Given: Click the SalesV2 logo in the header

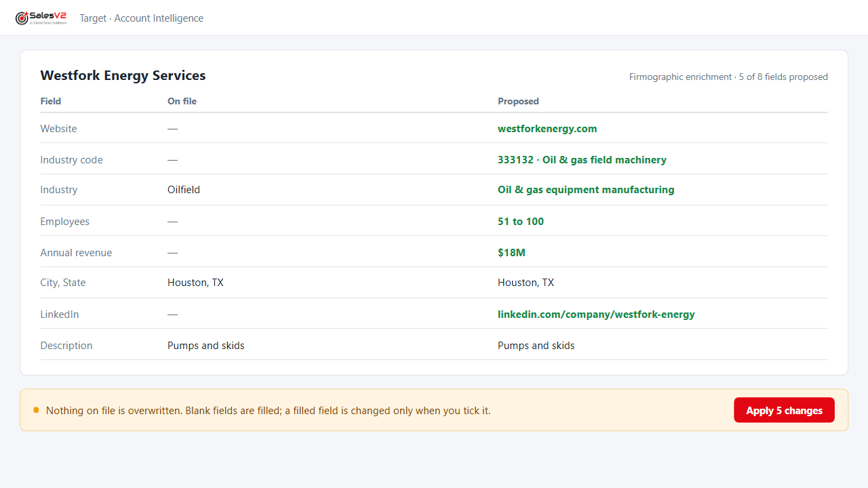Looking at the screenshot, I should (41, 18).
